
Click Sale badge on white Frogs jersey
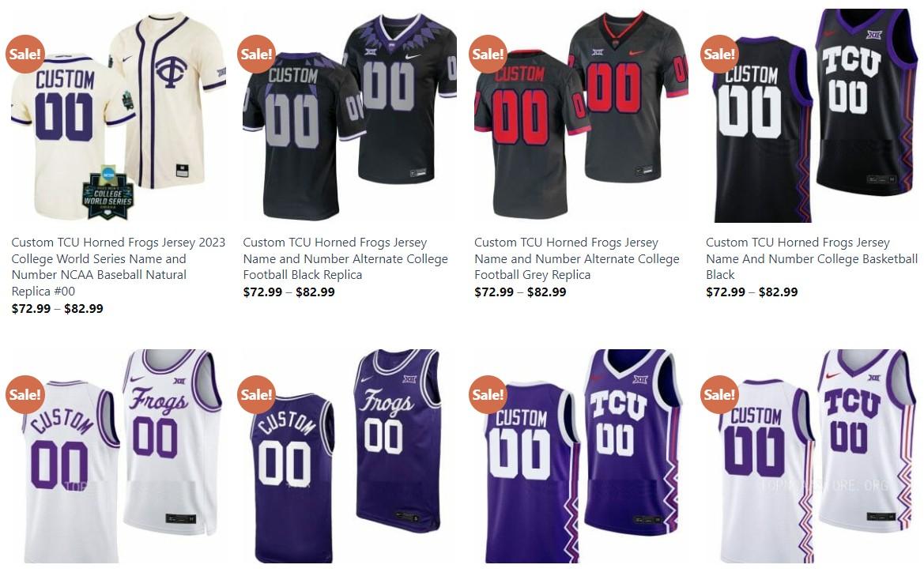pos(25,394)
